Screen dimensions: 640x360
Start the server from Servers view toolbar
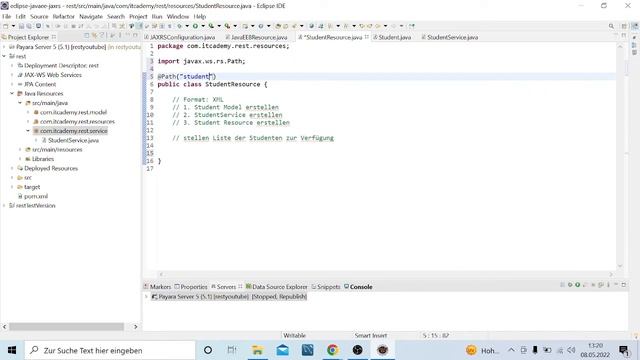coord(578,284)
